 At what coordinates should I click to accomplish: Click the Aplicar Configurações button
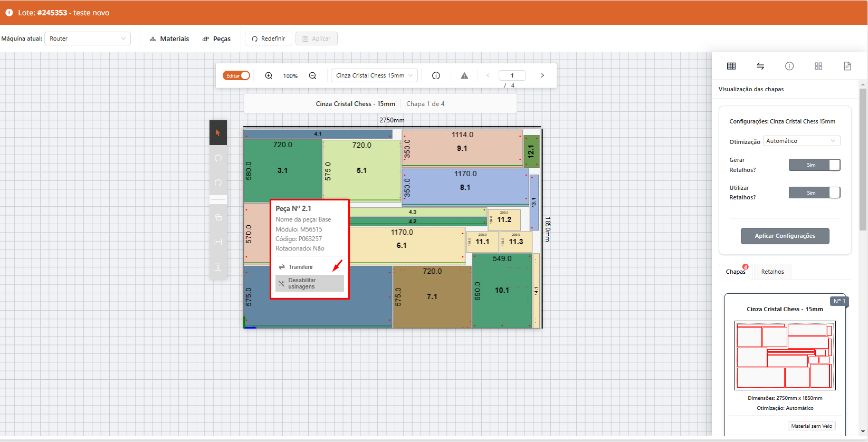click(x=785, y=236)
